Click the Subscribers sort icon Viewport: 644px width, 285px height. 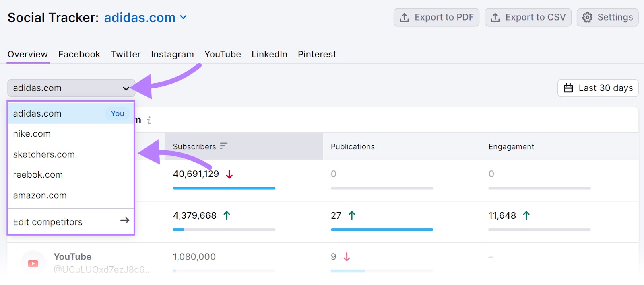pos(223,146)
